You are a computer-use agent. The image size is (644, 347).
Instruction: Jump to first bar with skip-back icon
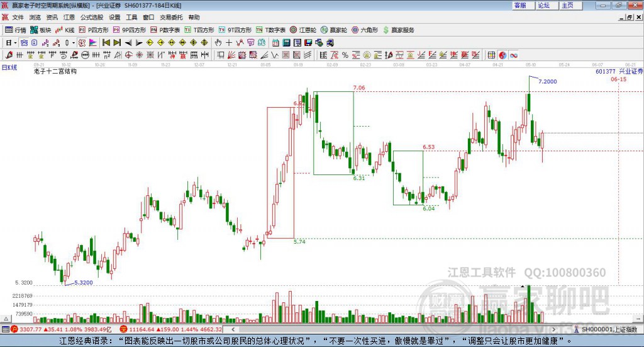pos(106,43)
